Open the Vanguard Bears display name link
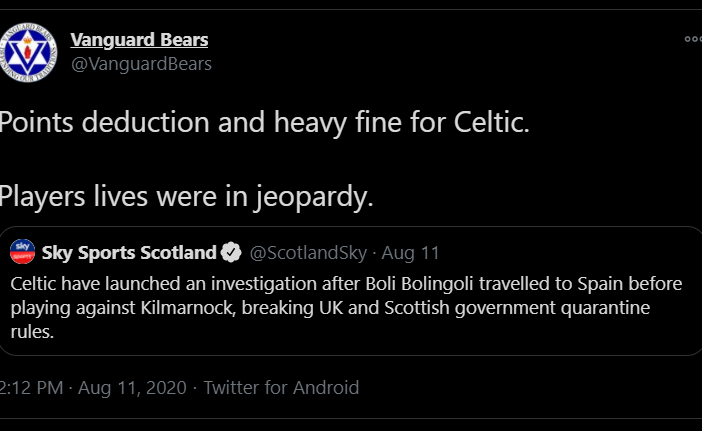The height and width of the screenshot is (431, 702). [x=139, y=40]
